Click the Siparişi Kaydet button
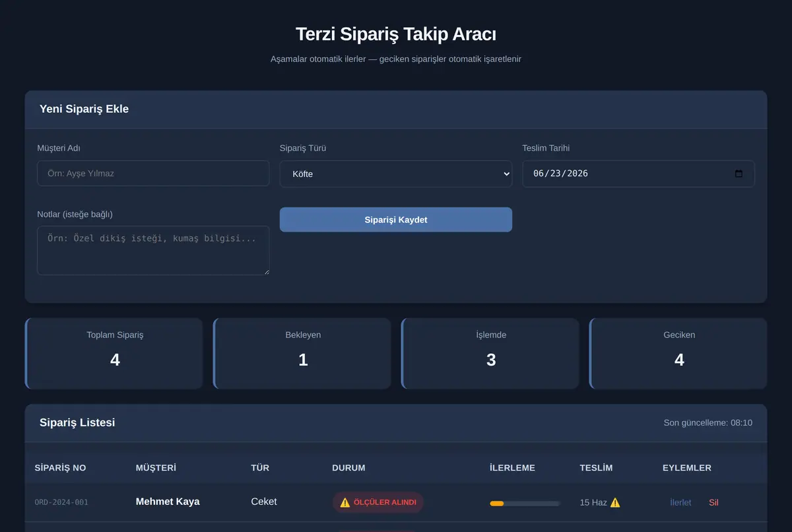Image resolution: width=792 pixels, height=532 pixels. click(x=396, y=220)
